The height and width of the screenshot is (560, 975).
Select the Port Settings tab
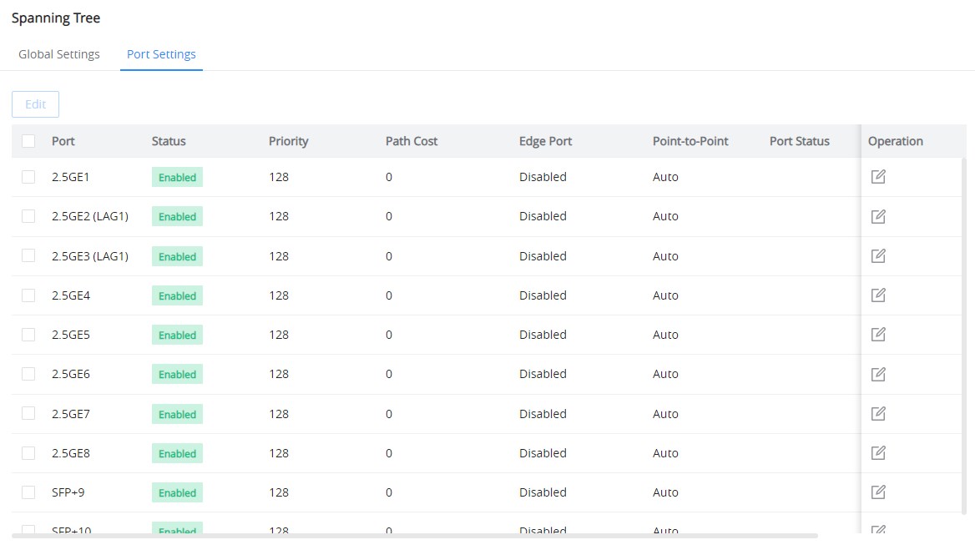(161, 54)
